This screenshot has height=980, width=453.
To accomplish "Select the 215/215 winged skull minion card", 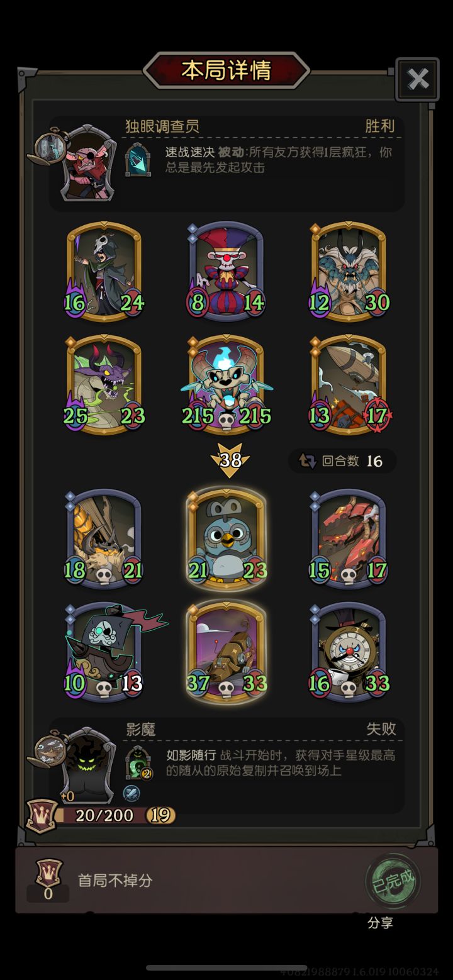I will pos(226,384).
